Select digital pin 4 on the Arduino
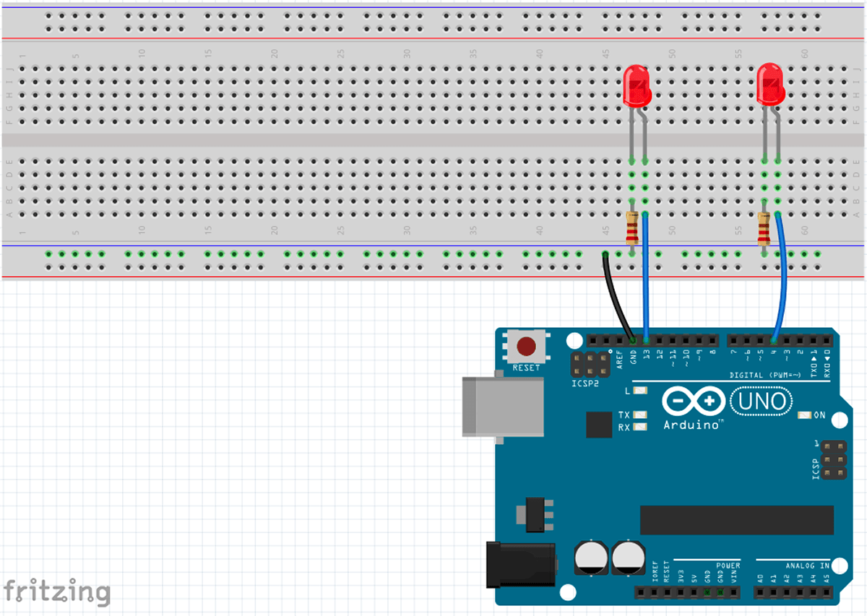The height and width of the screenshot is (616, 867). point(775,341)
